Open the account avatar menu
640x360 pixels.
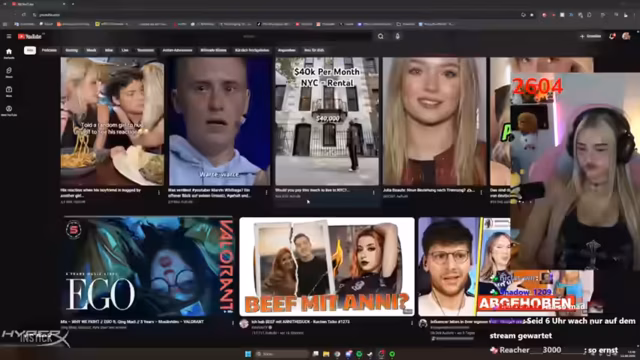626,36
